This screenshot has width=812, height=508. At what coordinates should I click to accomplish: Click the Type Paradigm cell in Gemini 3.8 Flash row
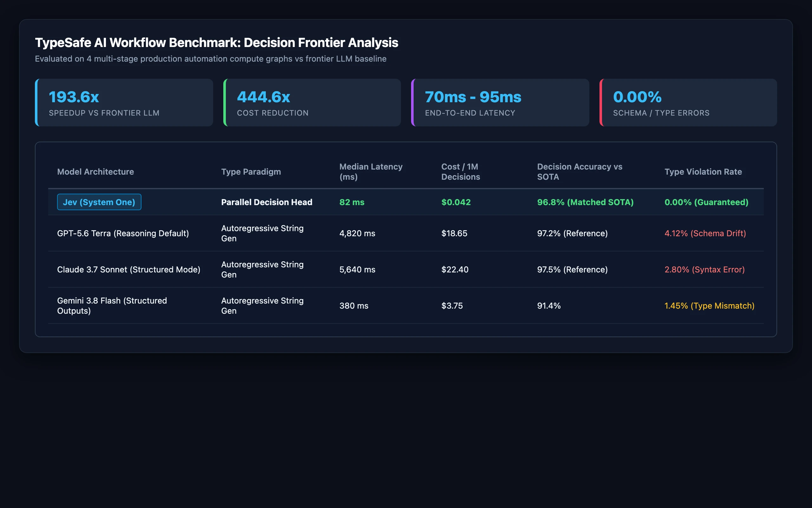[x=262, y=305]
